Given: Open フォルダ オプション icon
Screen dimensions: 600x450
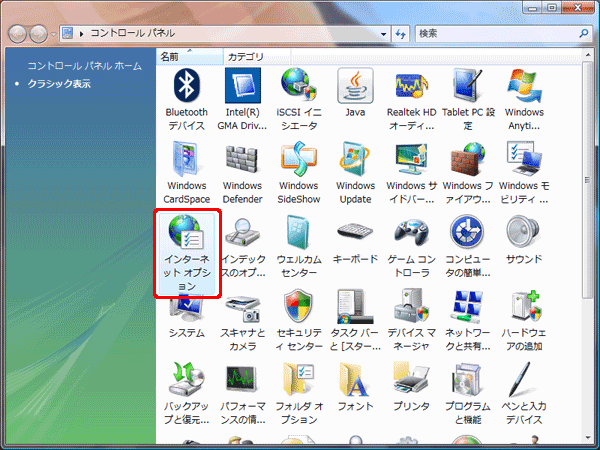Looking at the screenshot, I should [299, 393].
